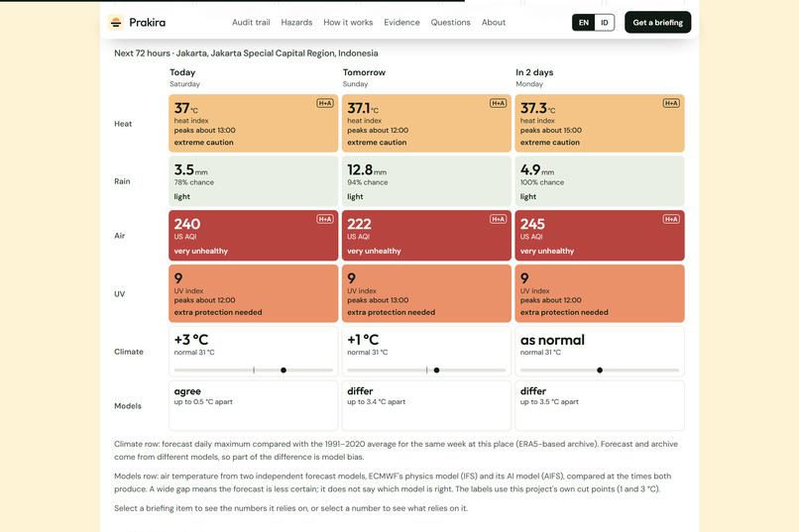
Task: Click the '100% chance' rain text
Action: click(542, 182)
